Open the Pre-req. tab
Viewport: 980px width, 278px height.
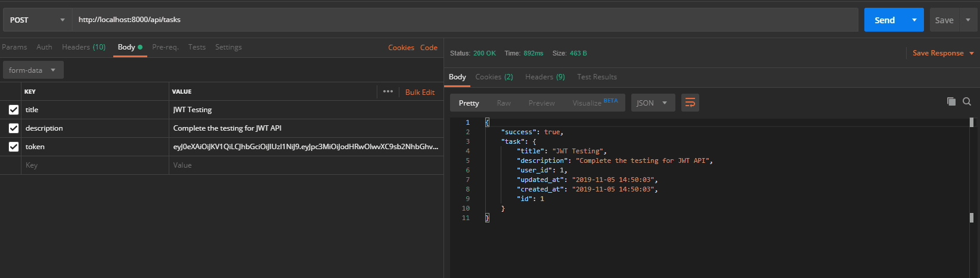[165, 47]
